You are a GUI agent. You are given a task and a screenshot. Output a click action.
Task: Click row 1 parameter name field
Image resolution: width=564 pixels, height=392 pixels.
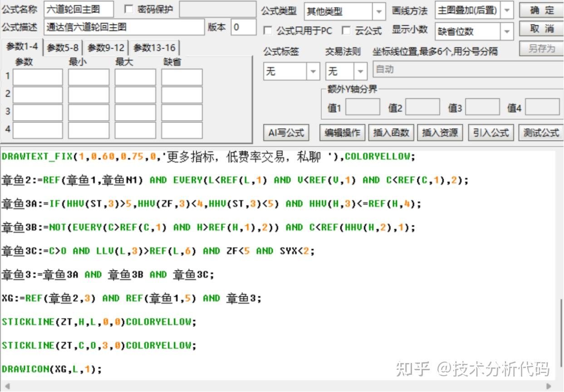(x=38, y=77)
